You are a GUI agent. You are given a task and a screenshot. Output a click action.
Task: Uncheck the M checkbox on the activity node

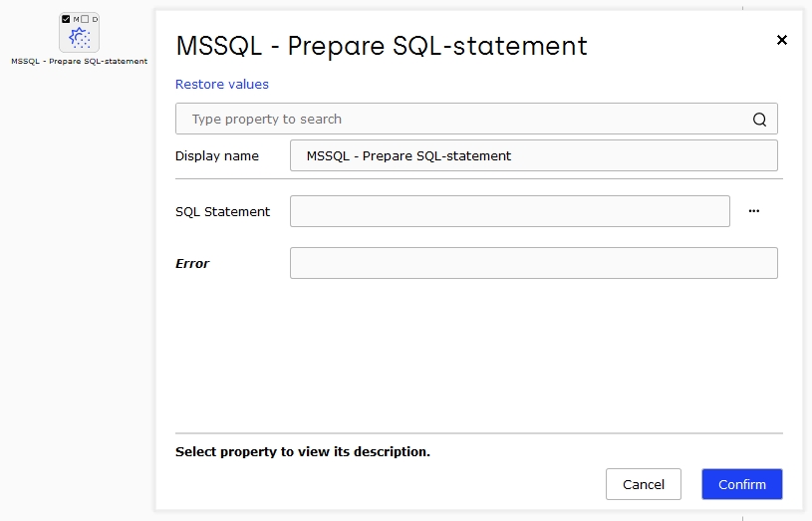(x=66, y=19)
